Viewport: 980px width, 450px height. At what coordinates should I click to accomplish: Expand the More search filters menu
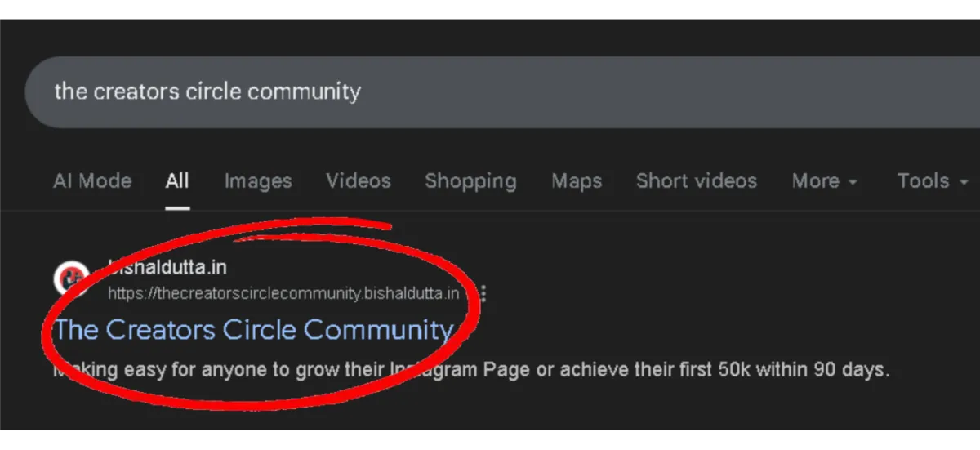click(825, 181)
